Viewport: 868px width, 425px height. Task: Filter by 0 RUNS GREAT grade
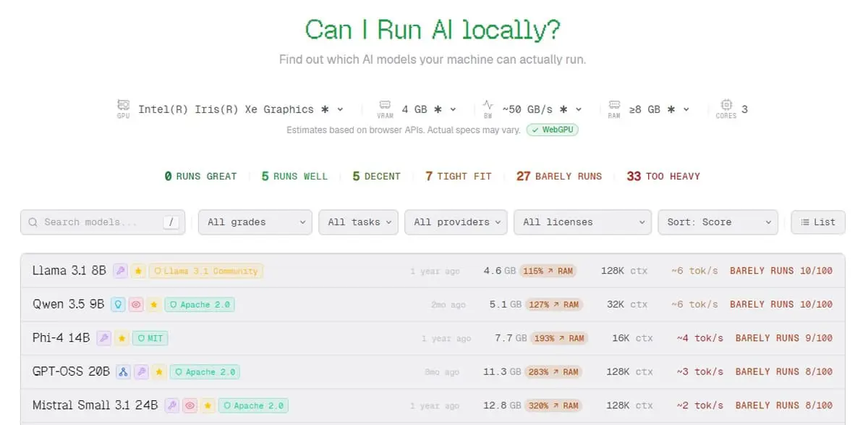point(200,176)
